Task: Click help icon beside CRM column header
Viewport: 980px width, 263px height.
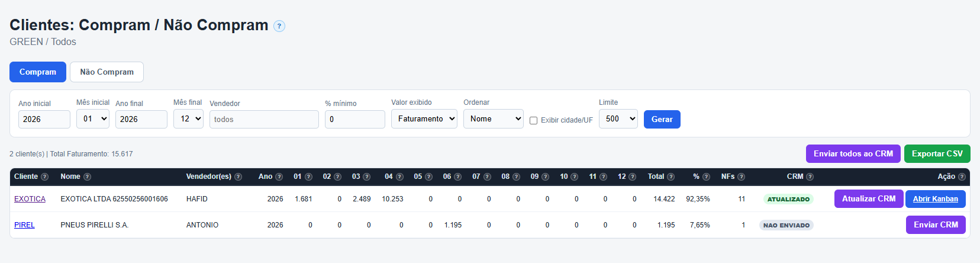Action: (x=810, y=177)
